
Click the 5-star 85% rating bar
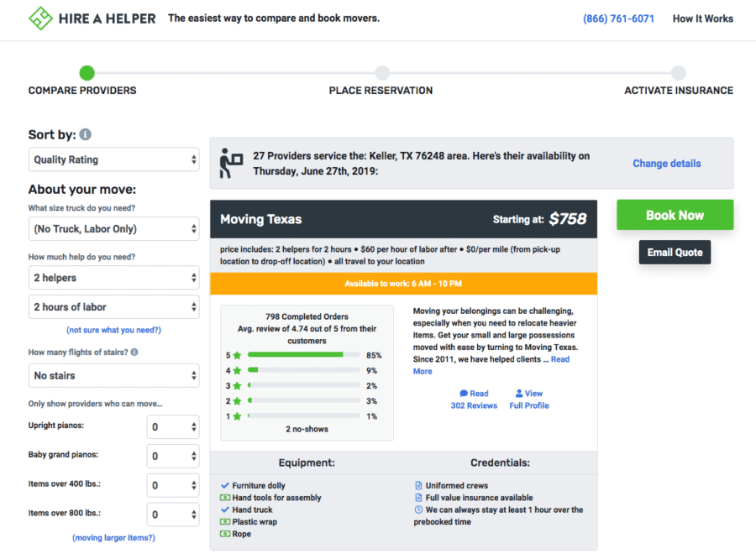point(304,355)
